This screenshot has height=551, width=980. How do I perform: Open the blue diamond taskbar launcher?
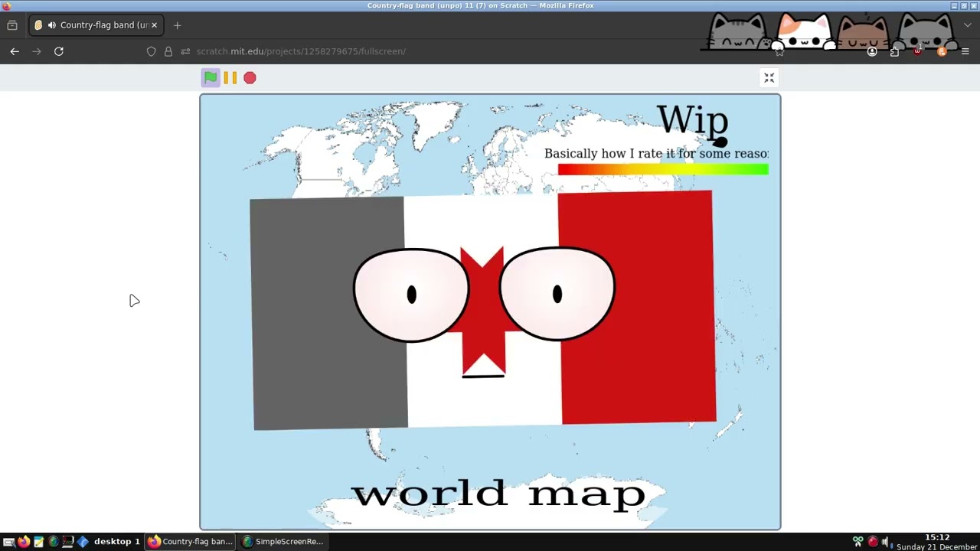[83, 542]
